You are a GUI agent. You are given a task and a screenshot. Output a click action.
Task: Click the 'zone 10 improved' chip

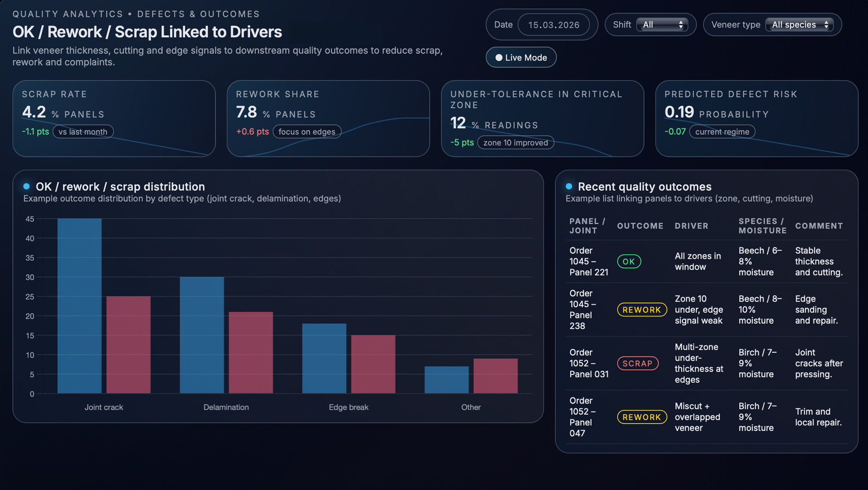click(x=515, y=143)
